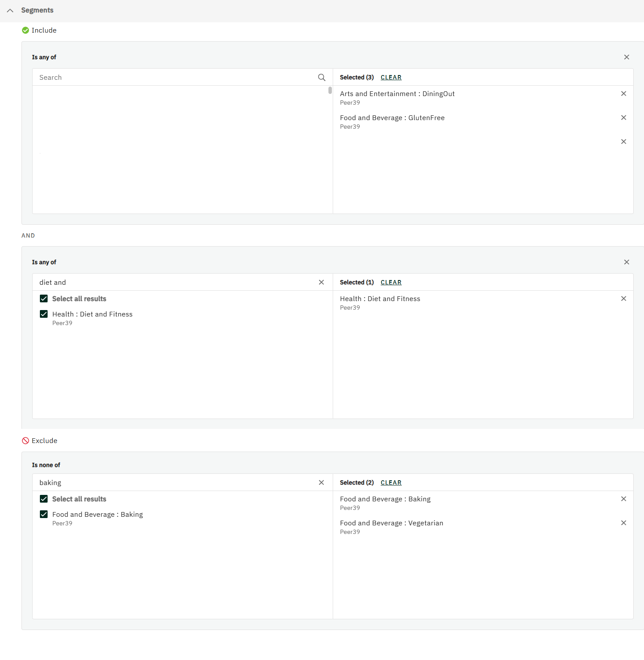Click CLEAR link next to Selected (1)
644x660 pixels.
[x=391, y=282]
